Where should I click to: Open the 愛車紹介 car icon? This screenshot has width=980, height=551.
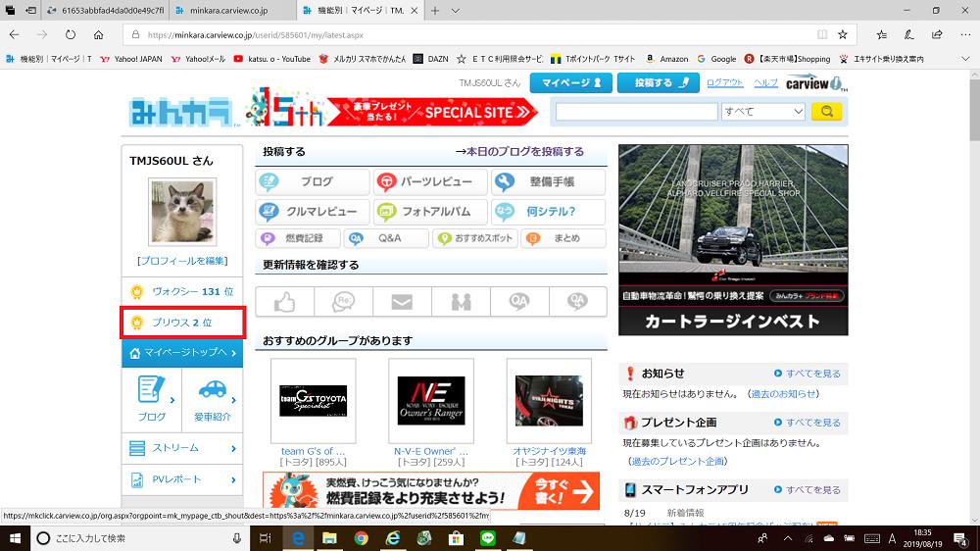coord(213,399)
